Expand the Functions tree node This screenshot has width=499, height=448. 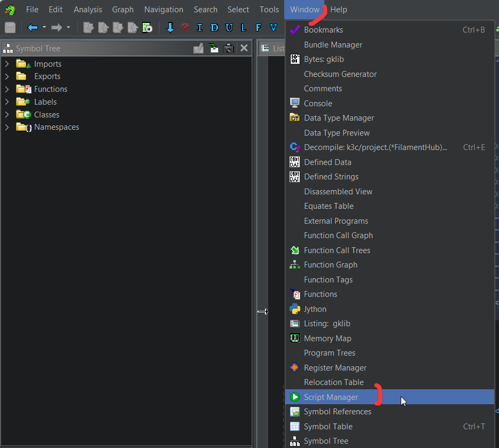point(7,89)
